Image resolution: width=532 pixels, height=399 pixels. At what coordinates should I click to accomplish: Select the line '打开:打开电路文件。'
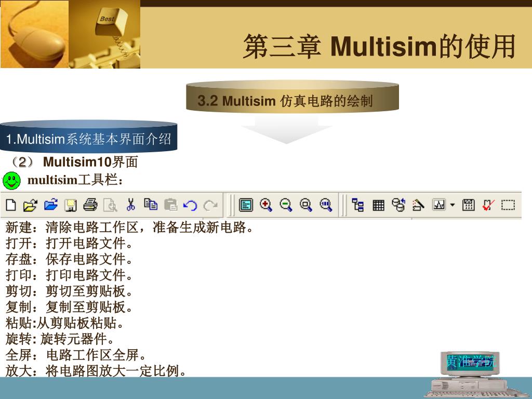click(69, 243)
